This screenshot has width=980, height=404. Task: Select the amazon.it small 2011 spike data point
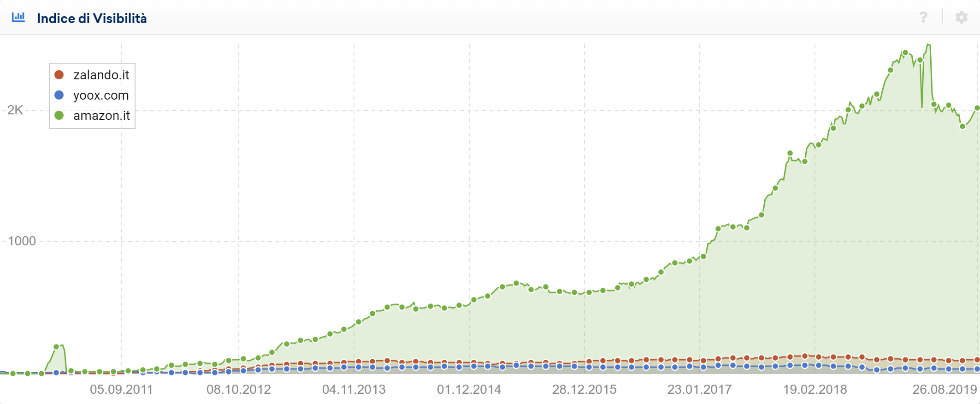click(56, 347)
